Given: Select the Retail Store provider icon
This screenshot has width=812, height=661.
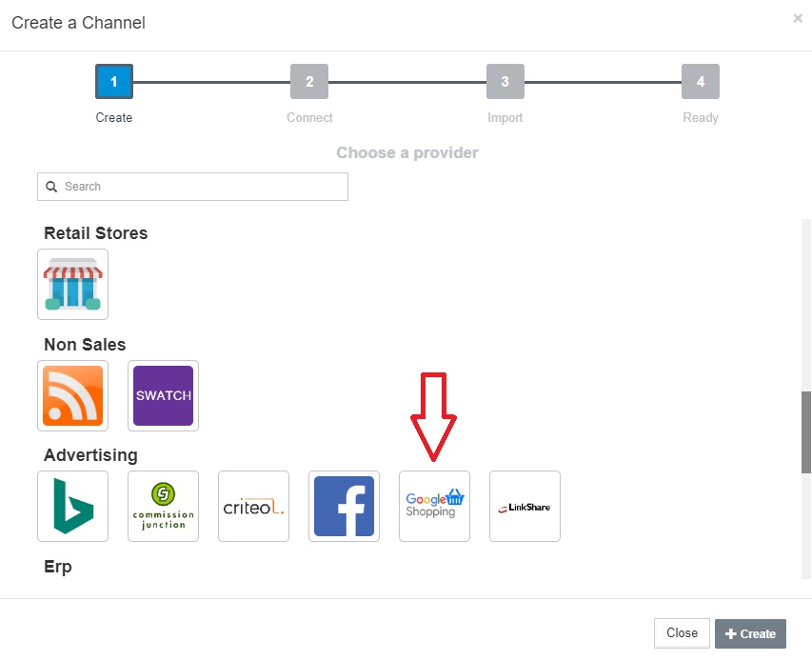Looking at the screenshot, I should [72, 284].
